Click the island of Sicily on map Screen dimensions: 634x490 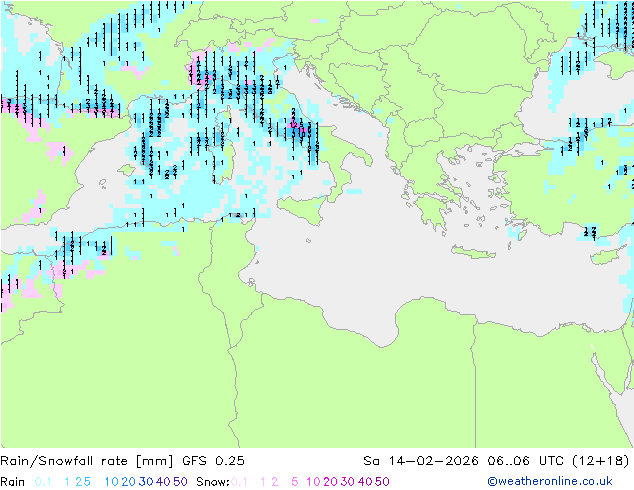click(302, 209)
